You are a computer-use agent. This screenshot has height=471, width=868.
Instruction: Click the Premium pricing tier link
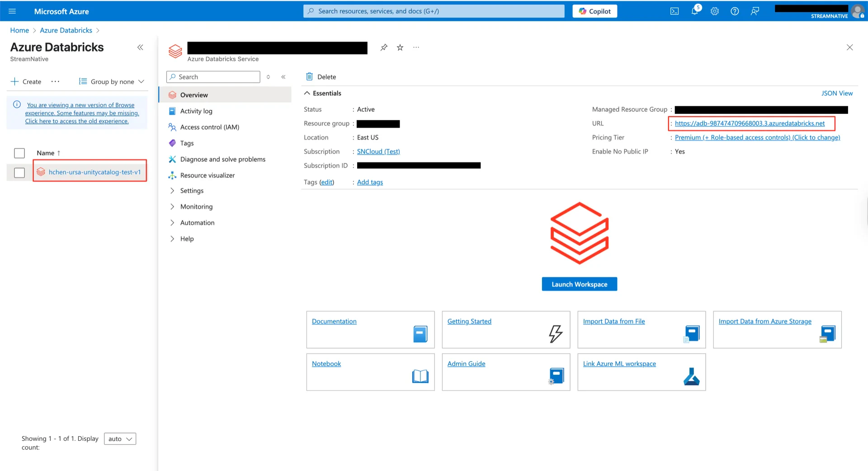[x=757, y=137]
